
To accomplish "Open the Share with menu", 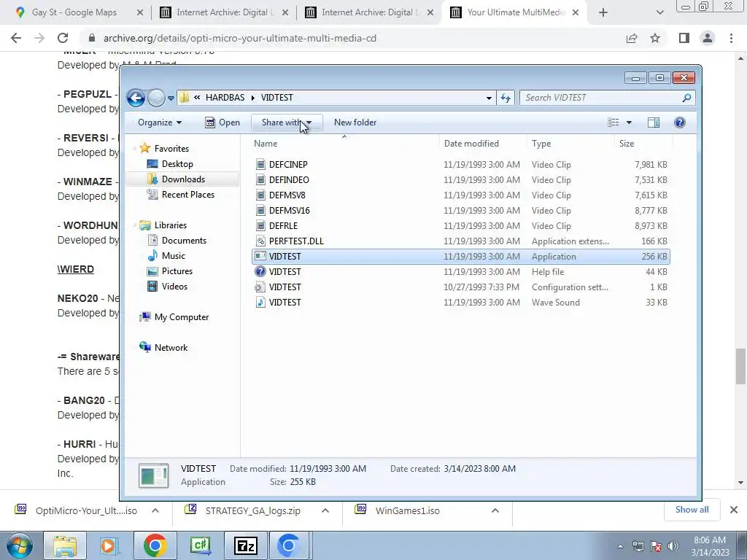I will (287, 122).
